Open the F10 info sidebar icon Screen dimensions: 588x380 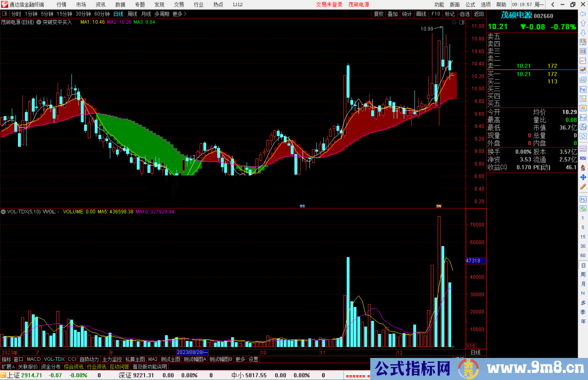583,89
